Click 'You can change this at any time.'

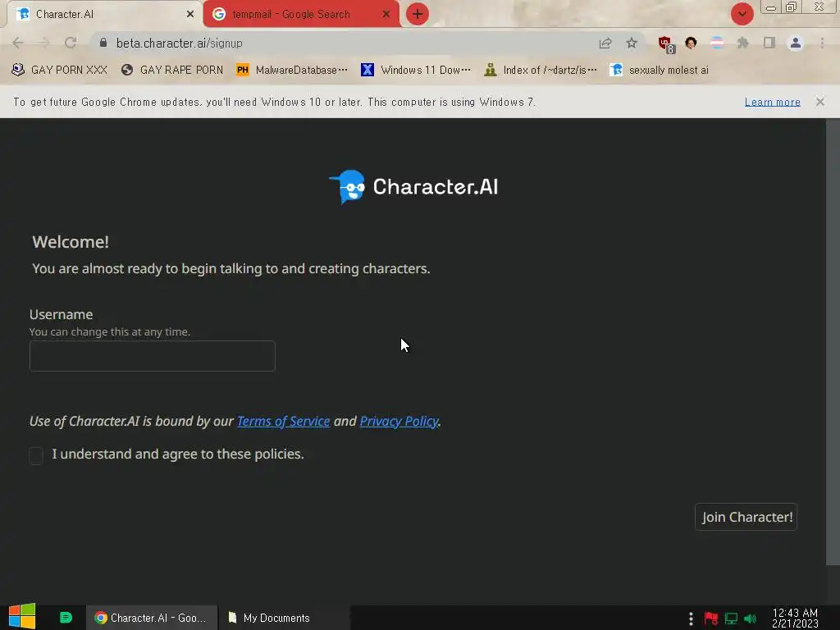110,331
